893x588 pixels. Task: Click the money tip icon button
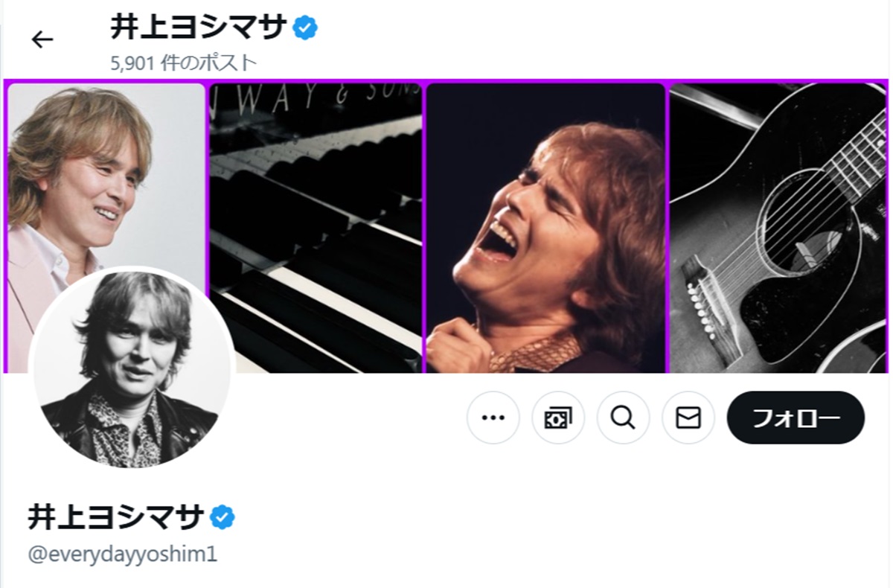(557, 418)
